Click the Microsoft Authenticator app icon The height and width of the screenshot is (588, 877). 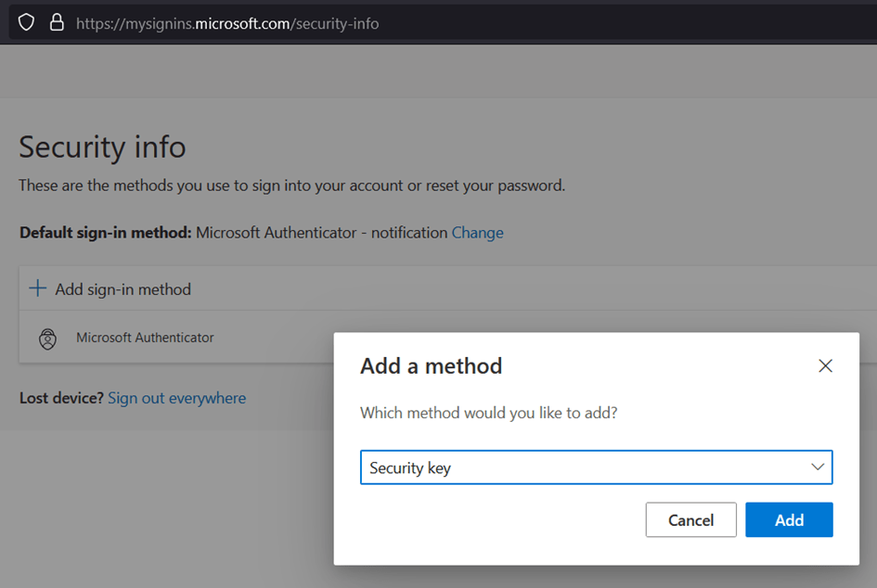tap(47, 339)
